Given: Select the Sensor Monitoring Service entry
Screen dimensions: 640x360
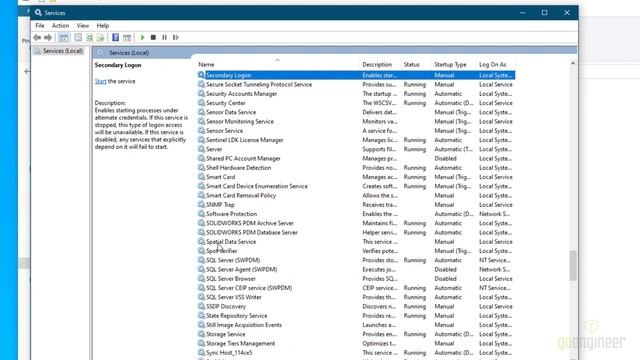Looking at the screenshot, I should pos(240,122).
